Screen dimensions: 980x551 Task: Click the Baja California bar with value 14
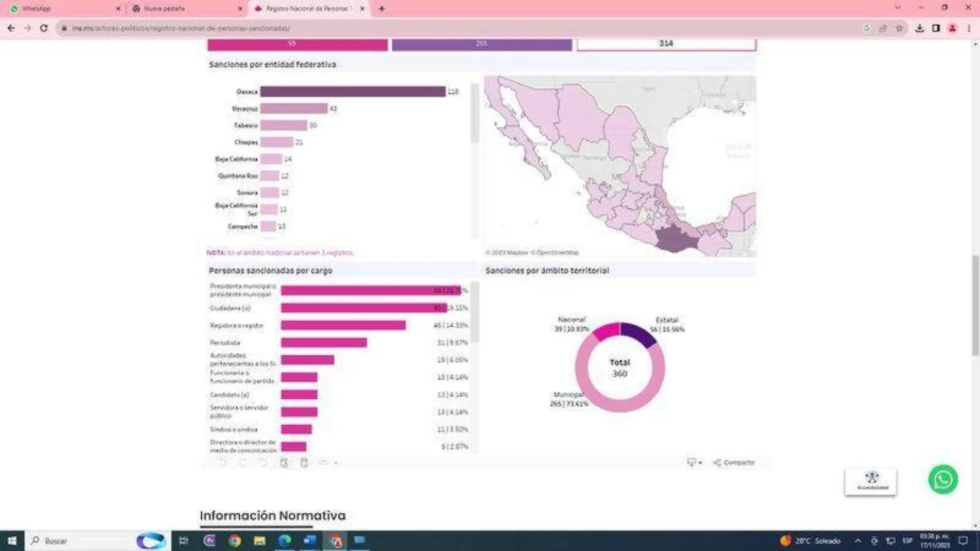pyautogui.click(x=271, y=159)
